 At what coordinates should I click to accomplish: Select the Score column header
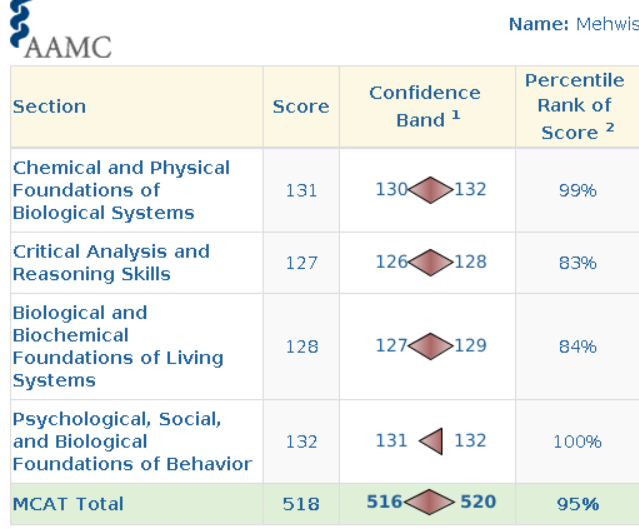[x=301, y=106]
